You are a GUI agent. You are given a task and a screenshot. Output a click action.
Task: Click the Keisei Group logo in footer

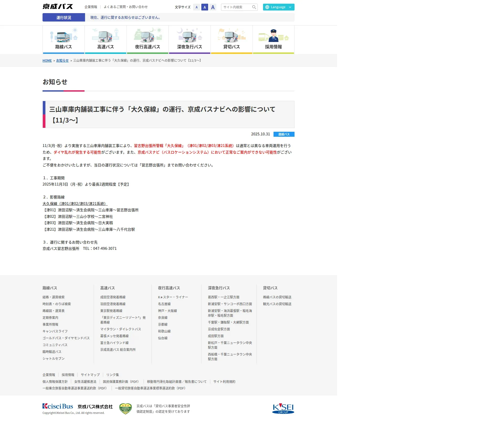click(283, 408)
